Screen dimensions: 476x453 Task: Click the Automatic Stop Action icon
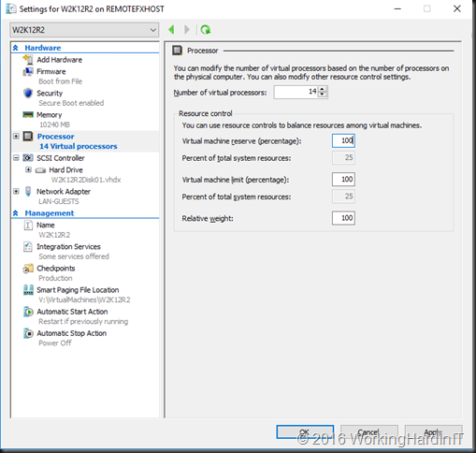(x=28, y=333)
